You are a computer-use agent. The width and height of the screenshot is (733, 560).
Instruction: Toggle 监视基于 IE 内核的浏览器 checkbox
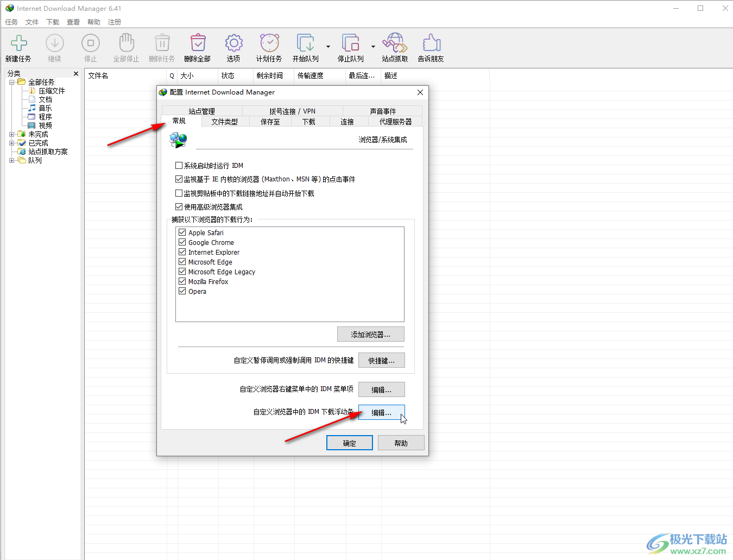click(179, 179)
